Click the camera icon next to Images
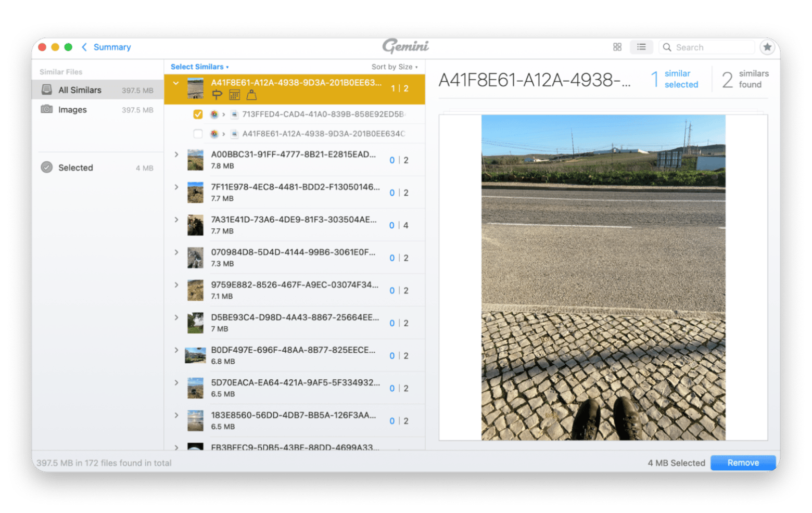 [x=47, y=109]
